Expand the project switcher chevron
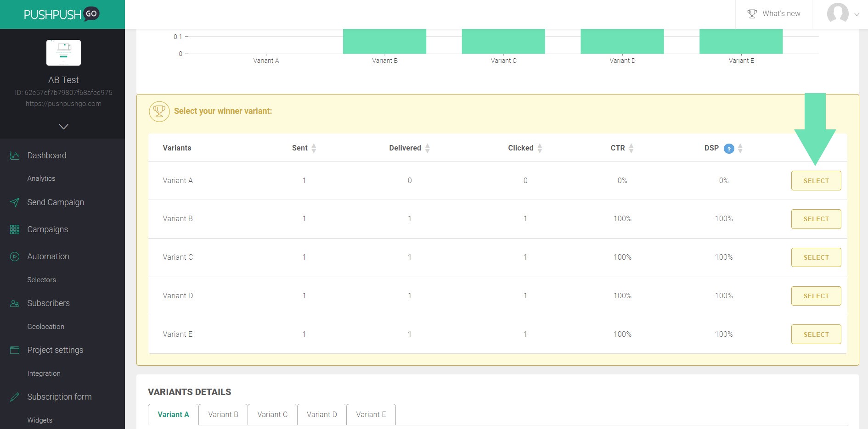868x429 pixels. (x=63, y=127)
